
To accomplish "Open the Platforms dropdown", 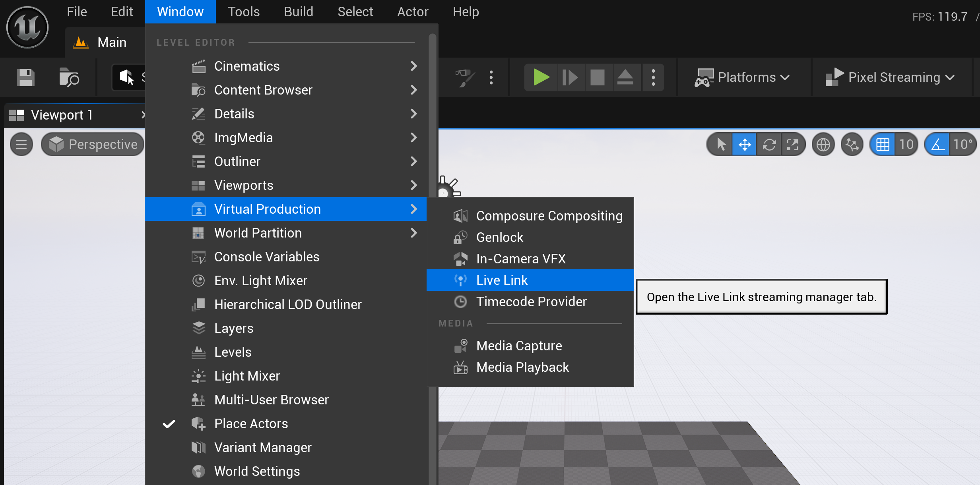I will point(742,77).
